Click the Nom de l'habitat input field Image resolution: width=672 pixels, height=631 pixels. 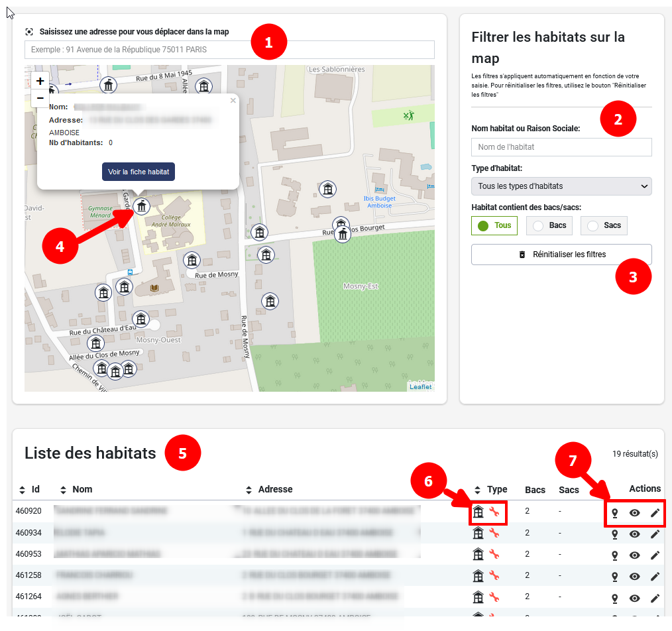click(x=561, y=146)
